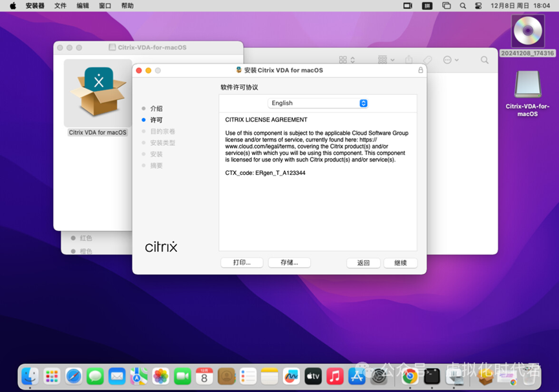Launch the Apple TV app from the Dock
Image resolution: width=559 pixels, height=392 pixels.
(x=313, y=377)
